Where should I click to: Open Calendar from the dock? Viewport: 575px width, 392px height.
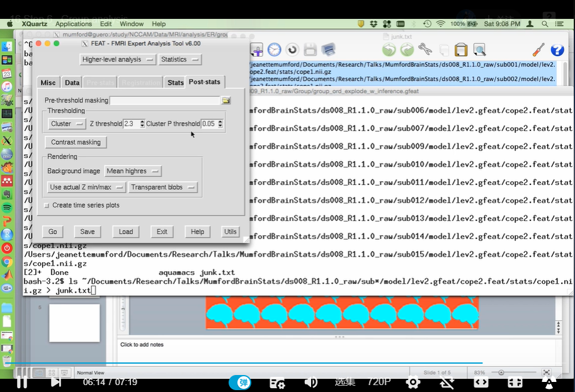[7, 73]
